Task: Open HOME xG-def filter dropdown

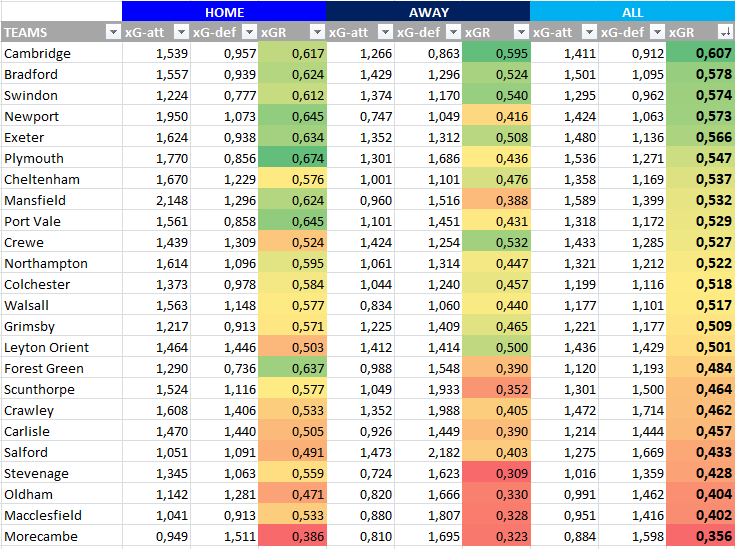Action: click(x=249, y=32)
